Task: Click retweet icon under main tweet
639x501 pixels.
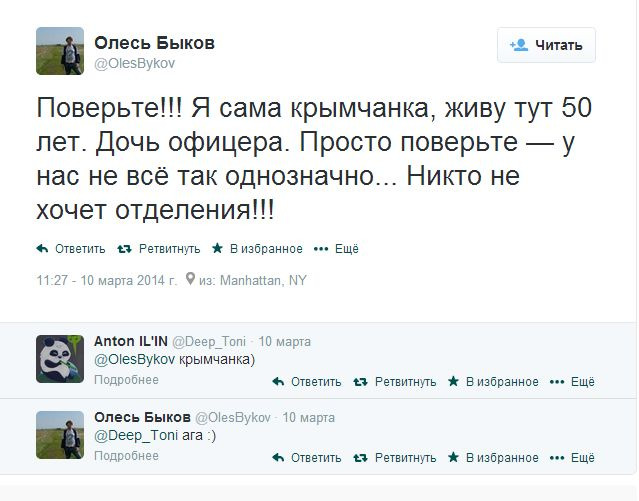Action: (x=124, y=249)
